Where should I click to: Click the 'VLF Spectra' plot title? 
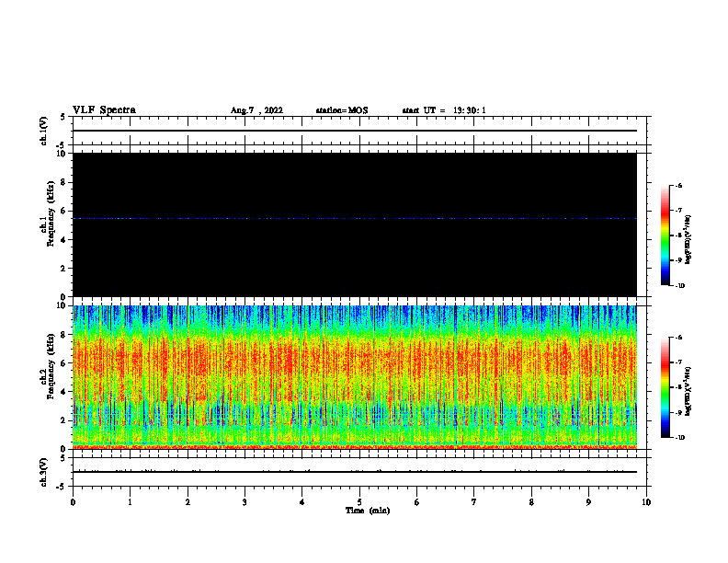coord(104,110)
